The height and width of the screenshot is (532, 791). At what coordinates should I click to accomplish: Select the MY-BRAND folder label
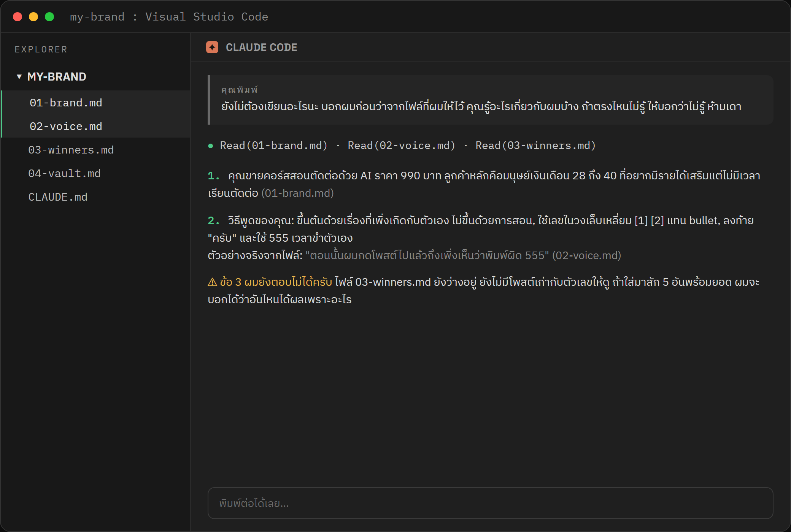[57, 77]
